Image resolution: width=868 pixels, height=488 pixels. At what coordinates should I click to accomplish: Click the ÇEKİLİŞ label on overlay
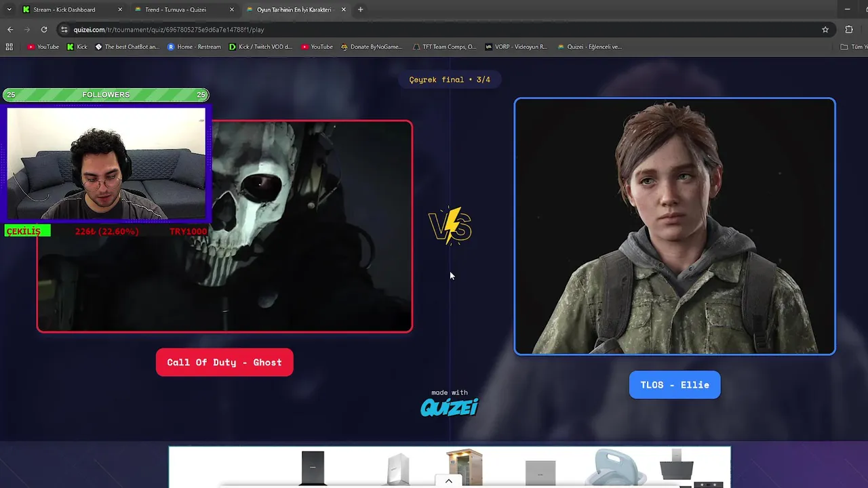[28, 231]
